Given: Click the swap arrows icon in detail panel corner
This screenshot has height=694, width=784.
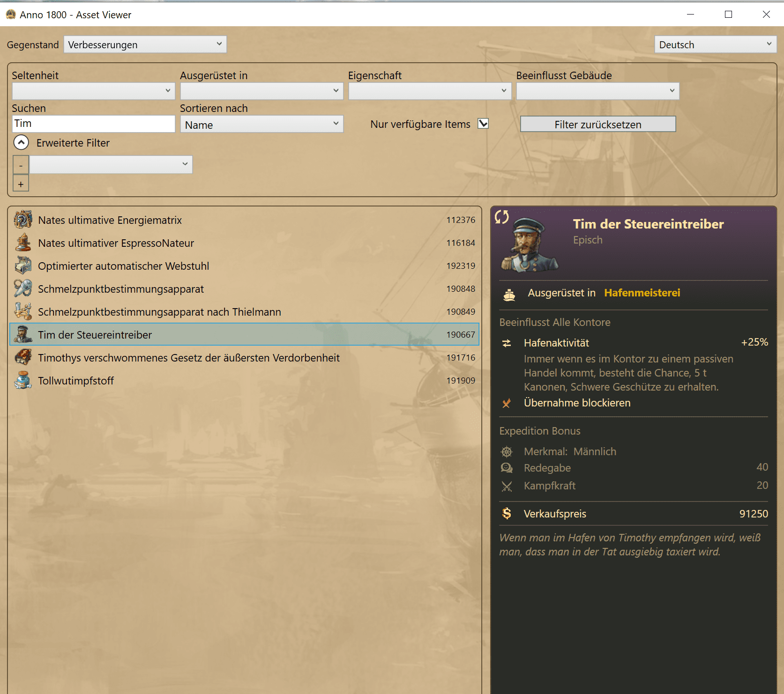Looking at the screenshot, I should tap(502, 217).
